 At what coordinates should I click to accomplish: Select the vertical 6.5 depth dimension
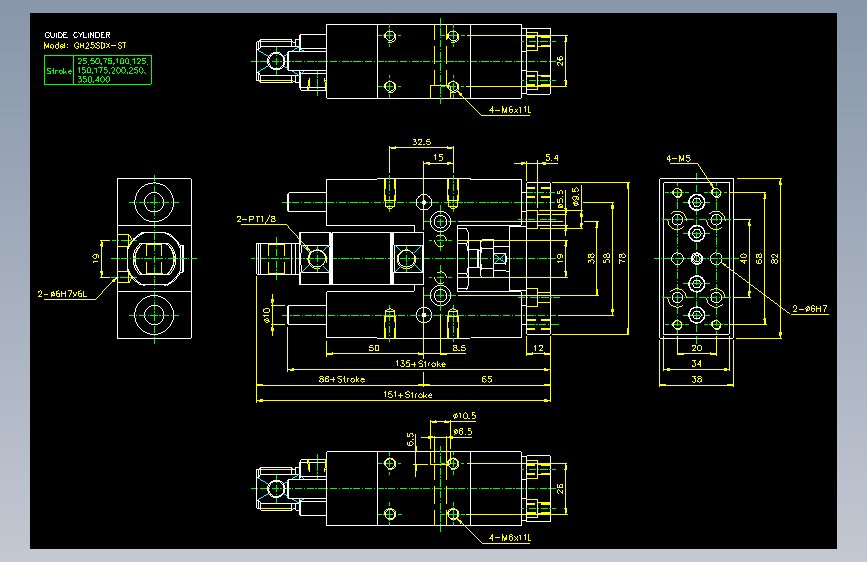pos(410,440)
